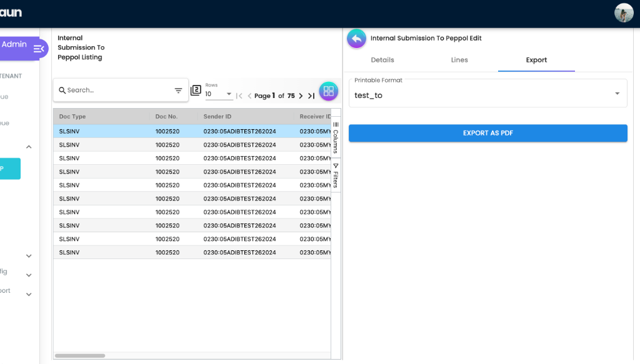Collapse the expanded sidebar section with the up chevron
The image size is (640, 364).
pos(28,146)
